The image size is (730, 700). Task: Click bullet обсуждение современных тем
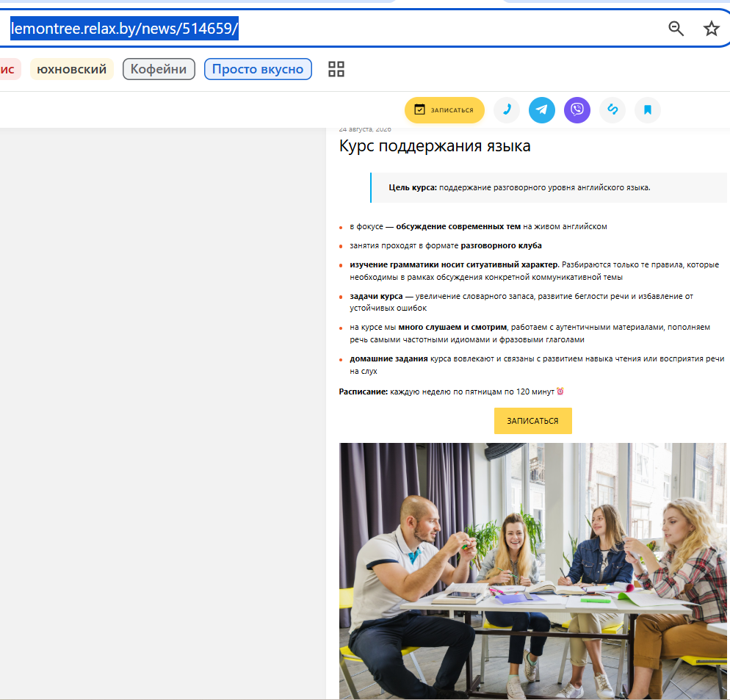click(478, 226)
